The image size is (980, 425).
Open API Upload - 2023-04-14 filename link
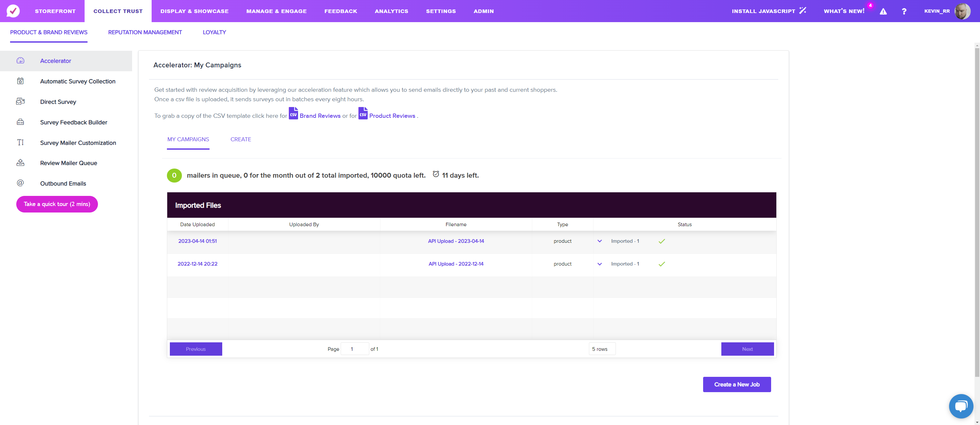coord(456,241)
